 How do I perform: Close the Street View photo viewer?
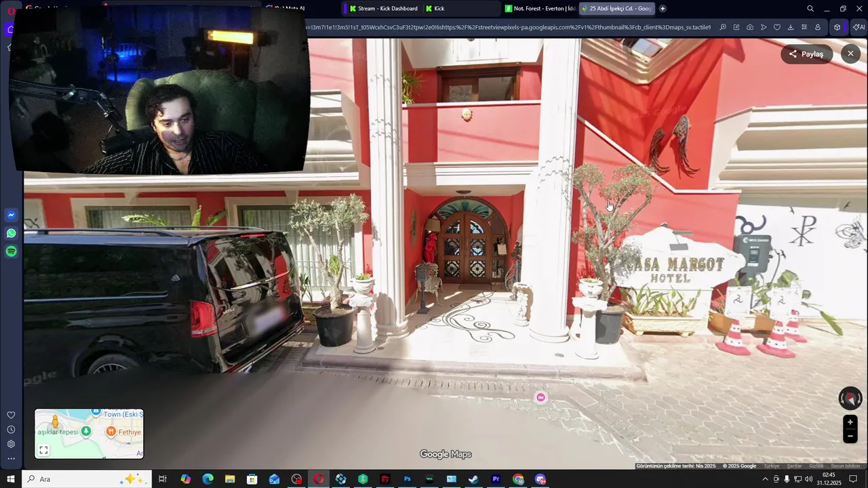click(850, 54)
